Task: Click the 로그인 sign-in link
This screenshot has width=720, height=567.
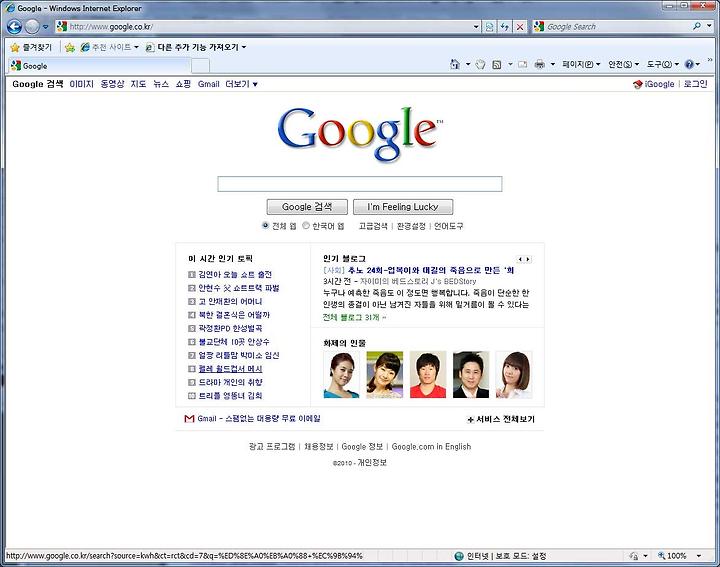Action: pos(695,84)
